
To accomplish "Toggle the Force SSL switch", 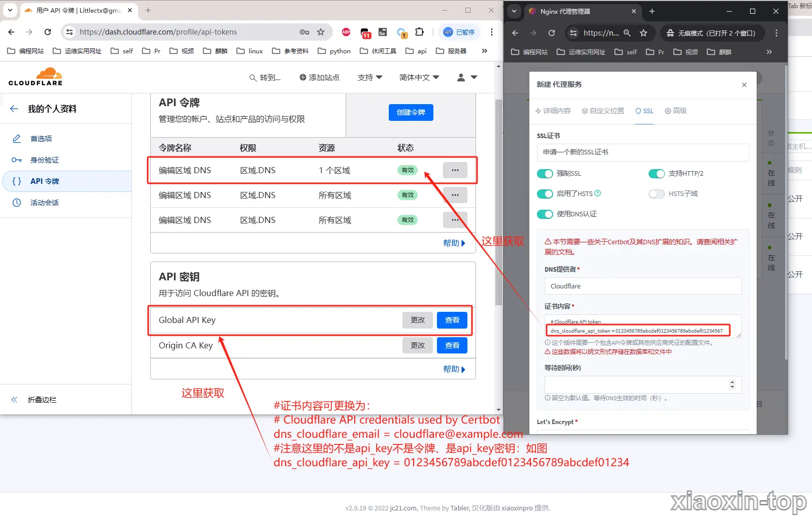I will tap(545, 174).
